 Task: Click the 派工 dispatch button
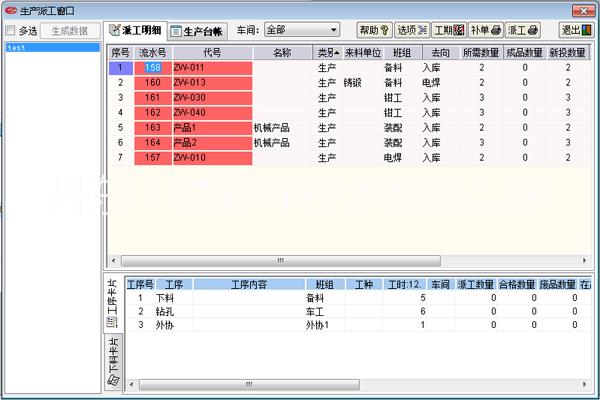pos(523,30)
